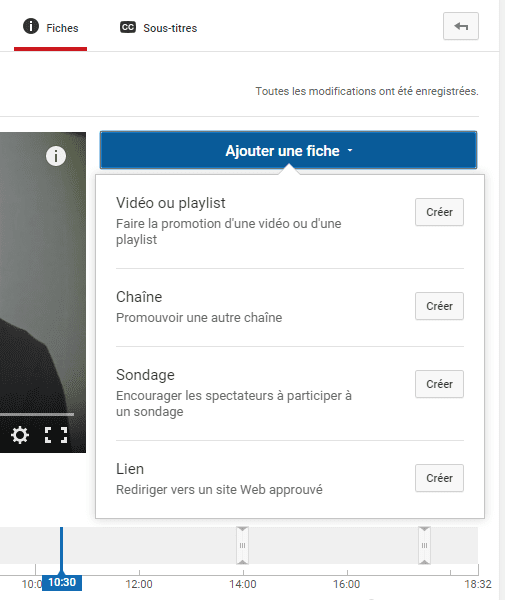
Task: Collapse the Ajouter une fiche dropdown
Action: click(x=288, y=150)
